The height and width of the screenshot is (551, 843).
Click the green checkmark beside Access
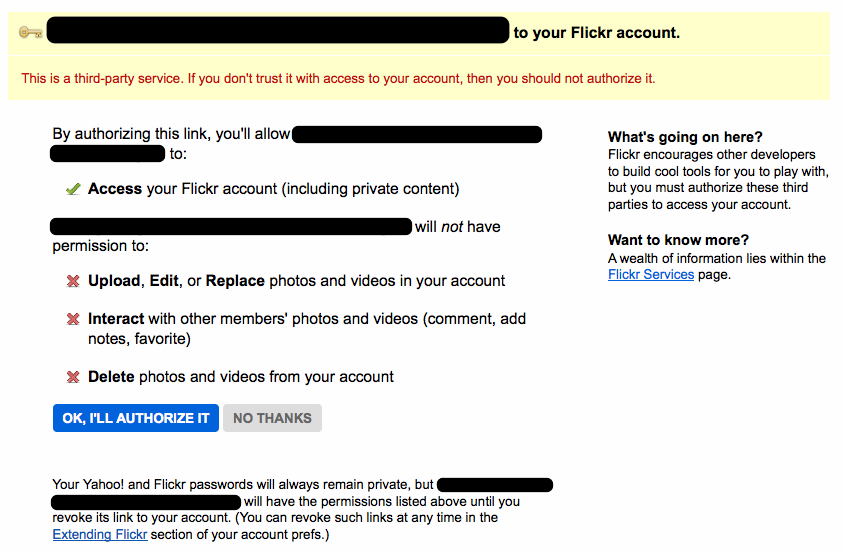pyautogui.click(x=73, y=189)
